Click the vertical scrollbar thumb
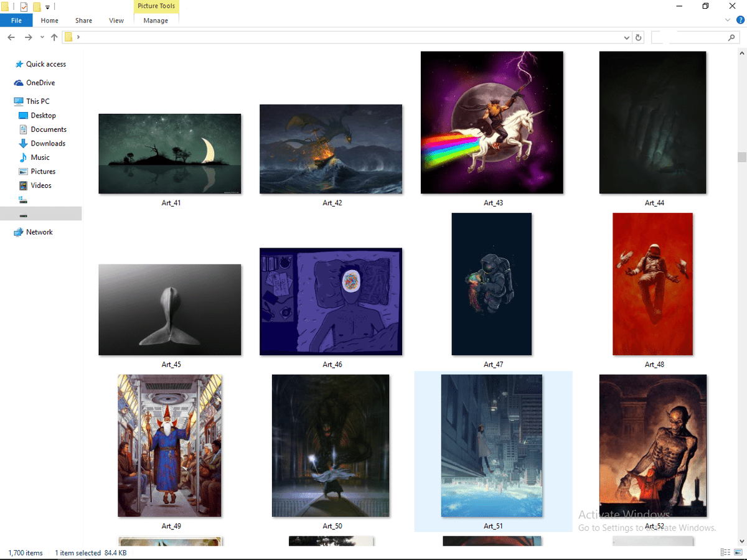Screen dimensions: 747x560 pyautogui.click(x=741, y=157)
